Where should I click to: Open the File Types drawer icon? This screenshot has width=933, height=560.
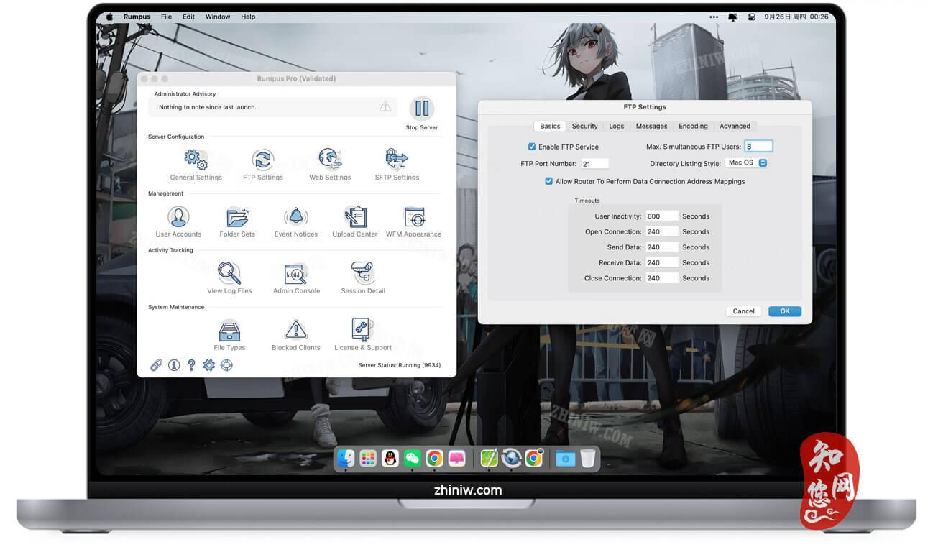229,330
